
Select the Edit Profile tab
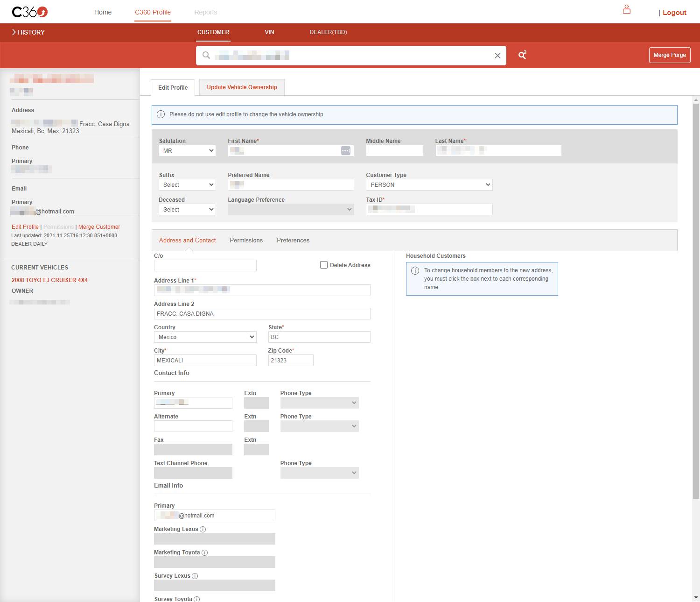(173, 87)
